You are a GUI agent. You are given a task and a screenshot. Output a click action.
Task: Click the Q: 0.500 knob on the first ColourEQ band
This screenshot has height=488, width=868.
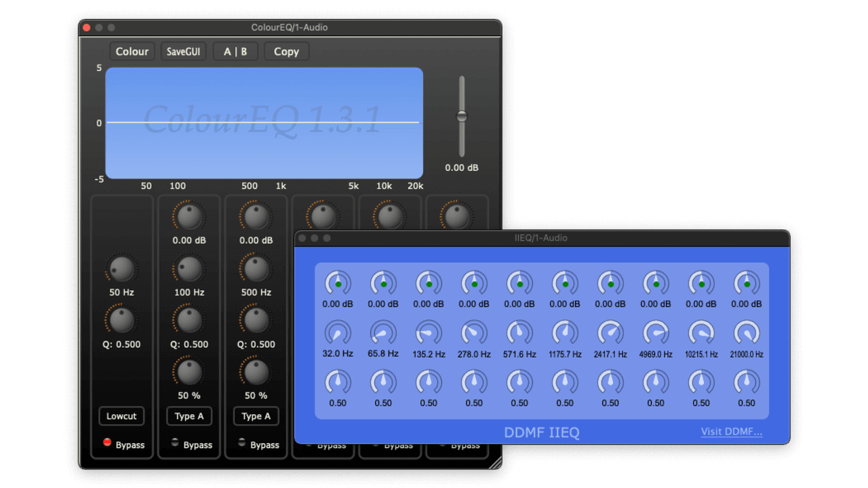click(121, 321)
